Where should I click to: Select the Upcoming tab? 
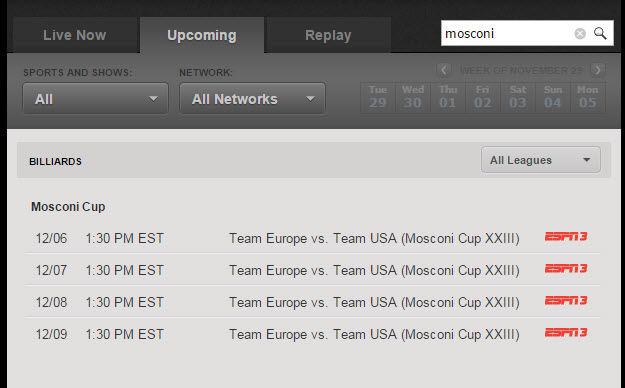[202, 35]
